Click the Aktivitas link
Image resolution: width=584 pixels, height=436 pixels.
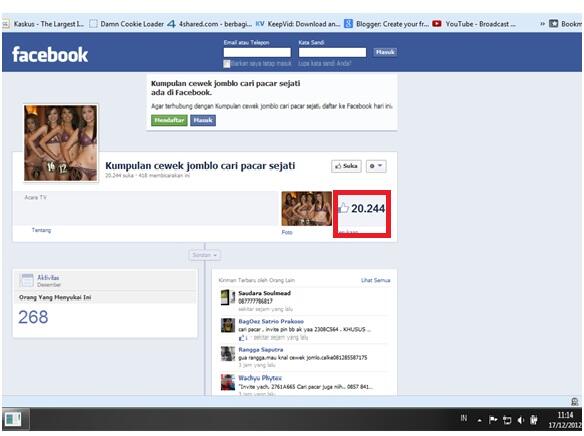(48, 277)
